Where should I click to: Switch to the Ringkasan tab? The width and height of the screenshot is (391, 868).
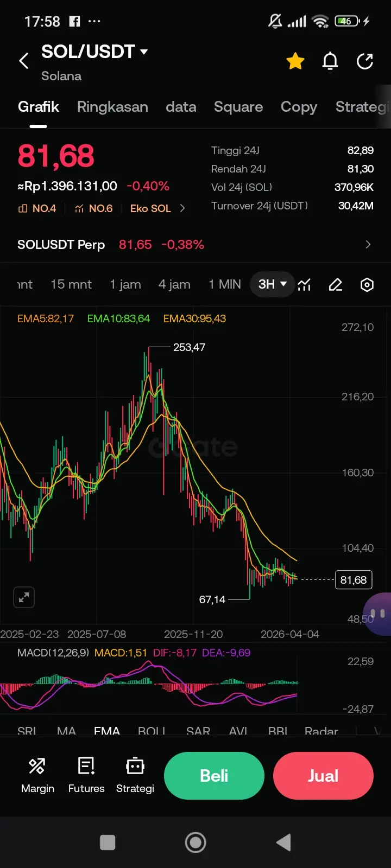(112, 107)
